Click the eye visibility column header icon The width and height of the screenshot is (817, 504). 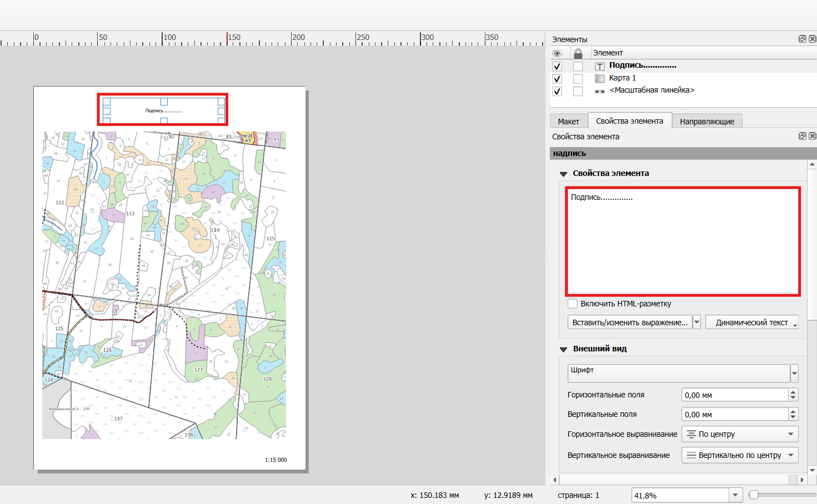(557, 53)
